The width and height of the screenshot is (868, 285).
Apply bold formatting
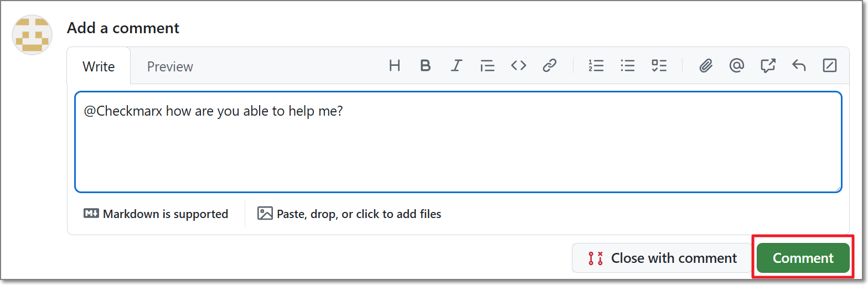tap(425, 66)
